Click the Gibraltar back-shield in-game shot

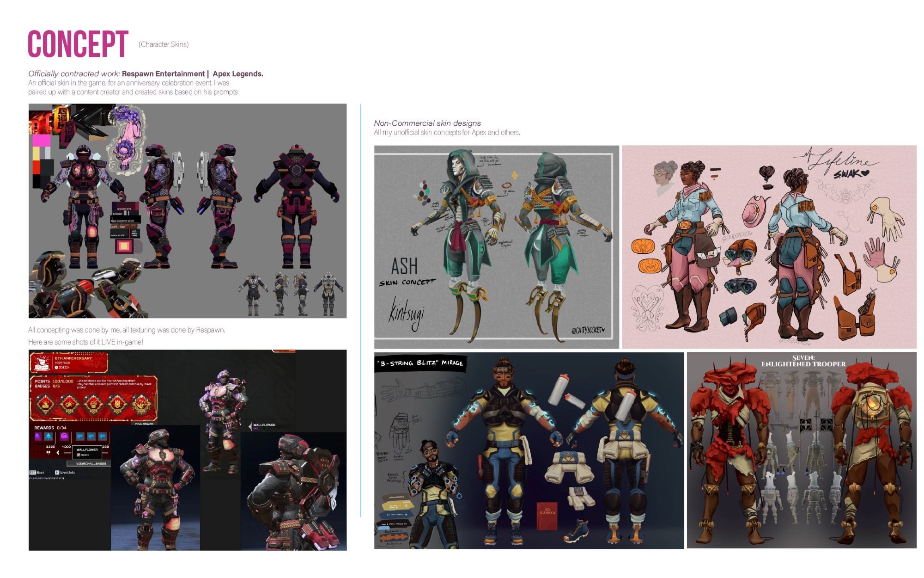[x=294, y=491]
